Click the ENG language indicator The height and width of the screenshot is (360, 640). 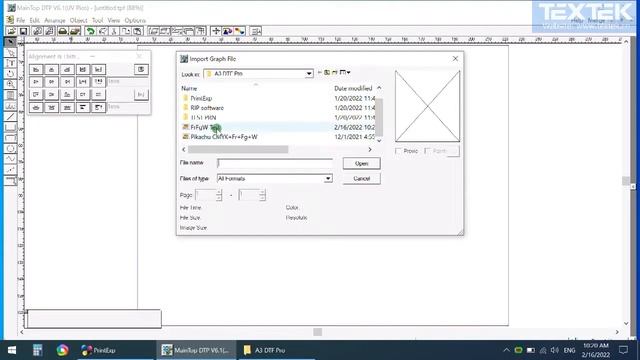[569, 350]
